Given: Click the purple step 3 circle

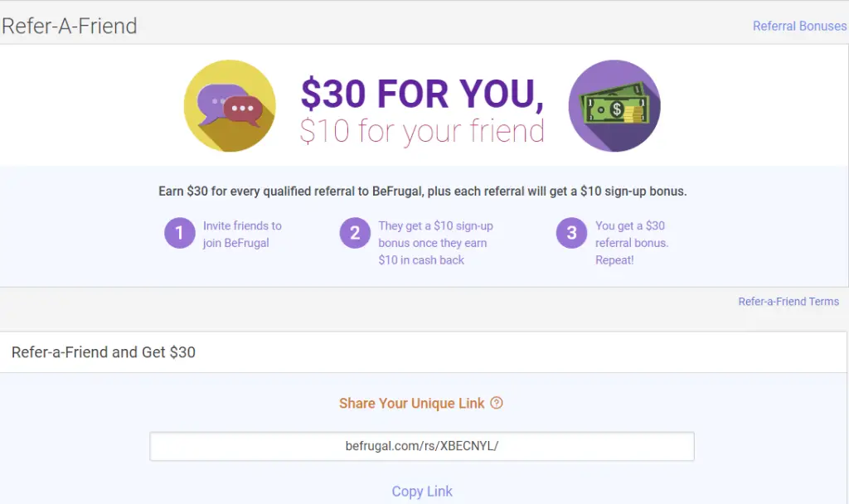Looking at the screenshot, I should [x=572, y=233].
